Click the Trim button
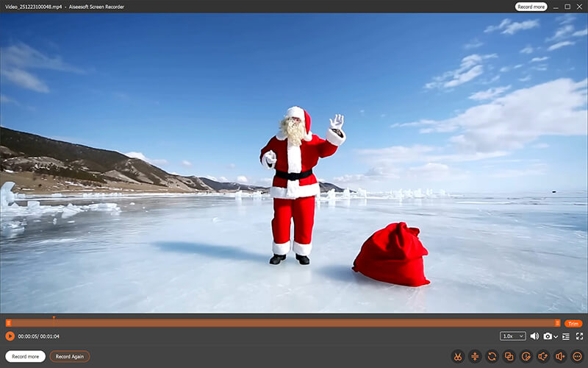 click(x=573, y=324)
